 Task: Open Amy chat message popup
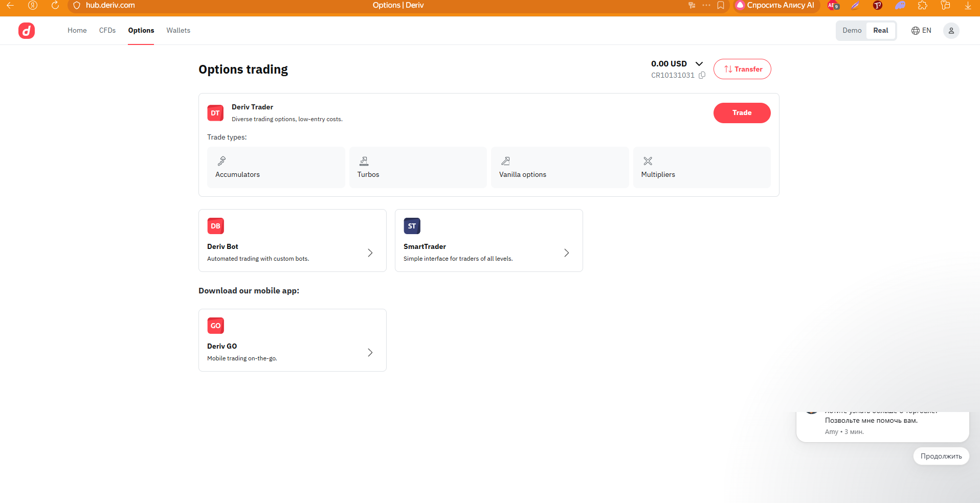coord(882,426)
